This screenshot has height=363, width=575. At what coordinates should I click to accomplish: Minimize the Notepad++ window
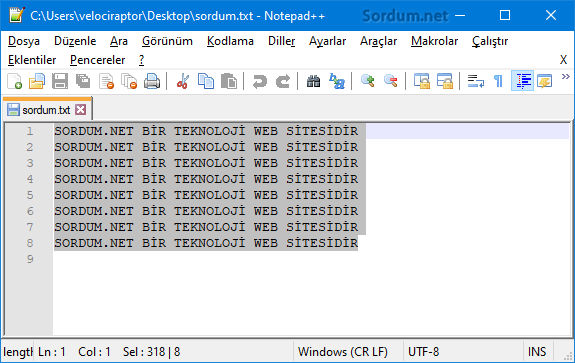coord(460,15)
